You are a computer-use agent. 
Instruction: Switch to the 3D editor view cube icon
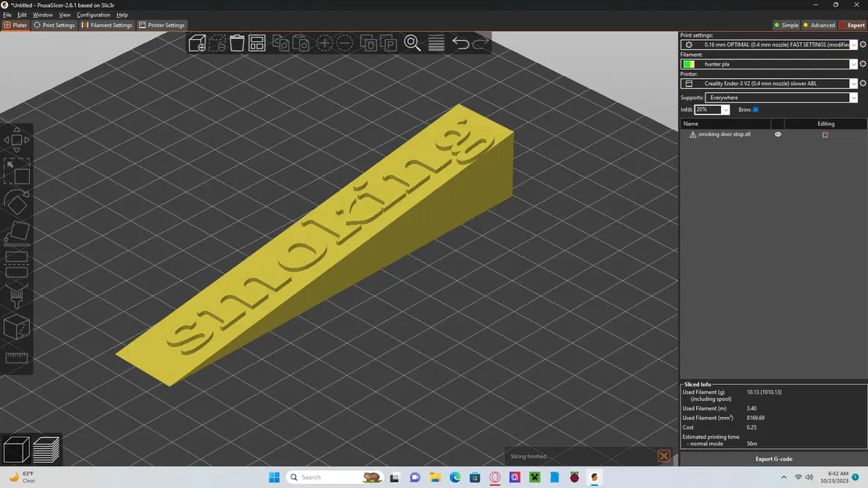(x=16, y=449)
